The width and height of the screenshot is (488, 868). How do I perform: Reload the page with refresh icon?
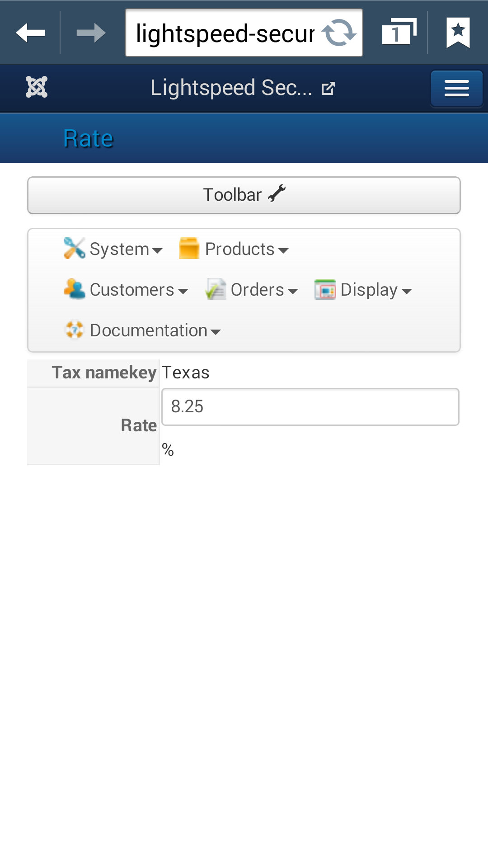[x=339, y=33]
